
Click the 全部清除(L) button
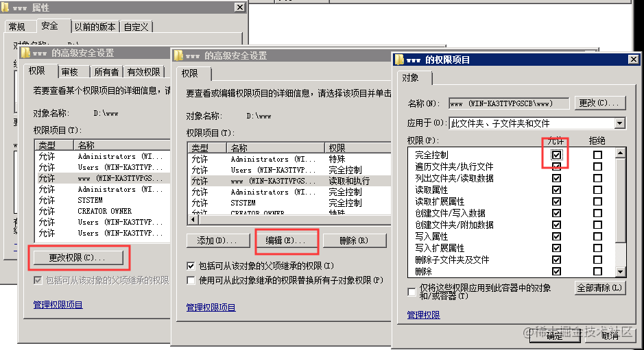coord(600,288)
